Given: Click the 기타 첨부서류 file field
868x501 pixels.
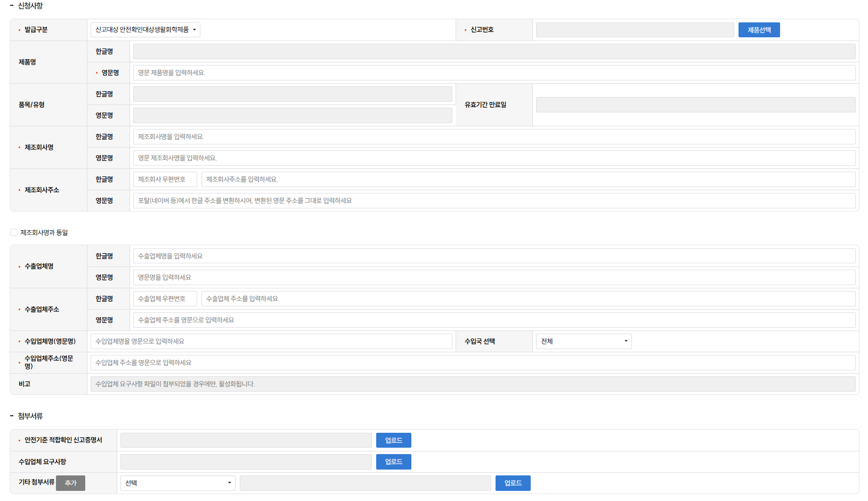Looking at the screenshot, I should [365, 483].
